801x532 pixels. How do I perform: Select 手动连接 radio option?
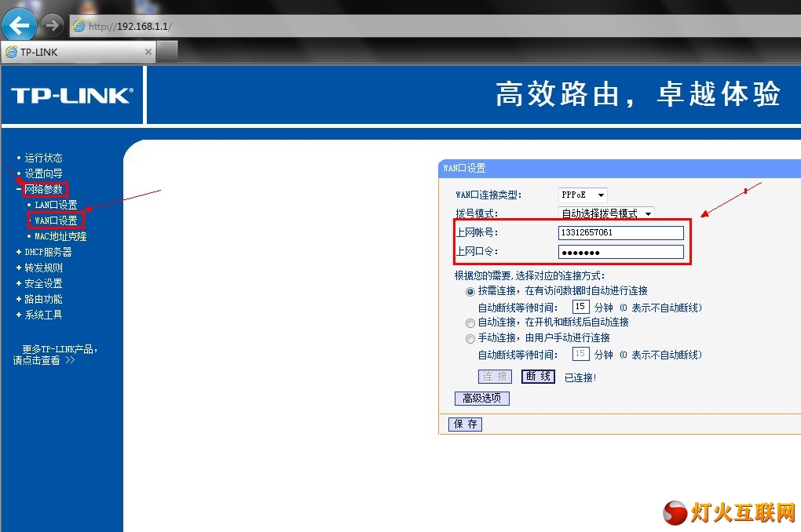pyautogui.click(x=470, y=339)
